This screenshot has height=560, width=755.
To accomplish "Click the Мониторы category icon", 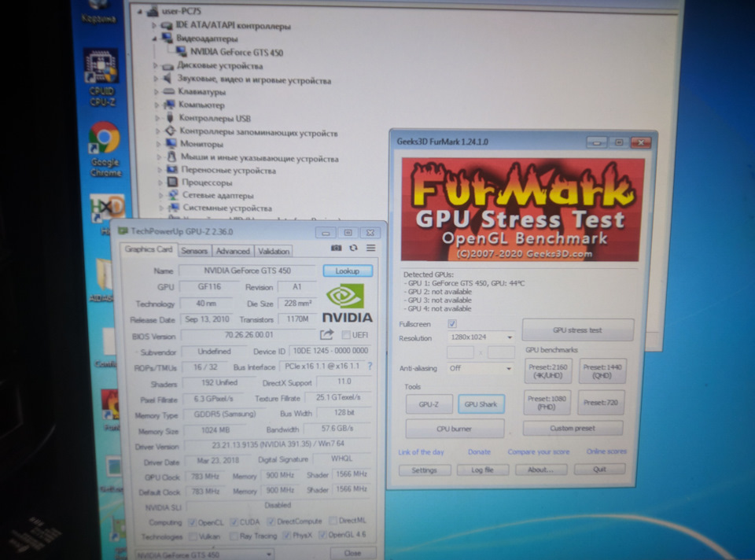I will click(171, 143).
